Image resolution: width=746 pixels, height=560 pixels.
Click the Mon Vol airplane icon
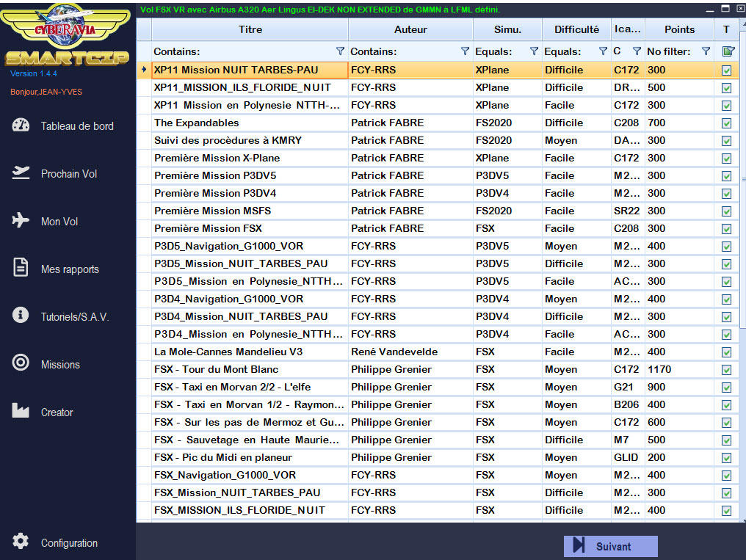point(21,221)
